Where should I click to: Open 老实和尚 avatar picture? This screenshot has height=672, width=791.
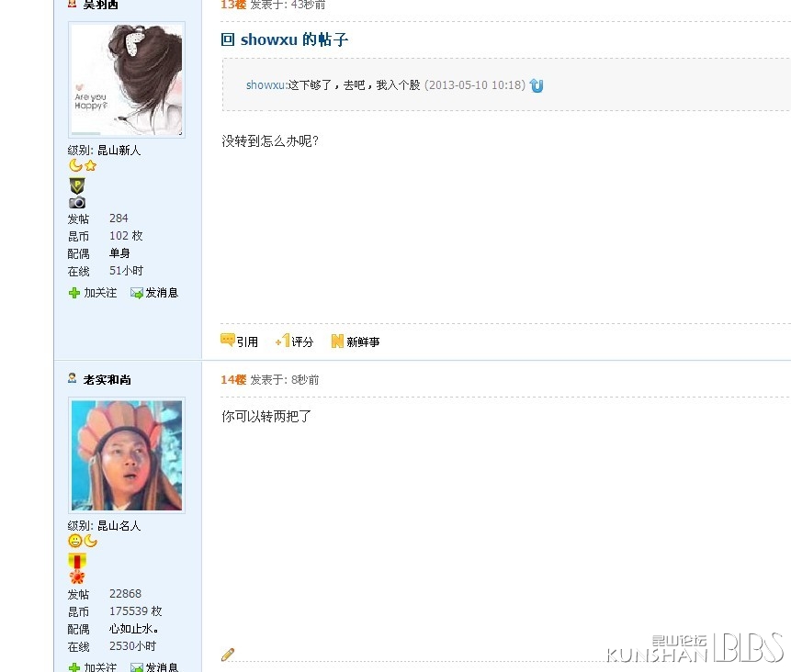127,455
